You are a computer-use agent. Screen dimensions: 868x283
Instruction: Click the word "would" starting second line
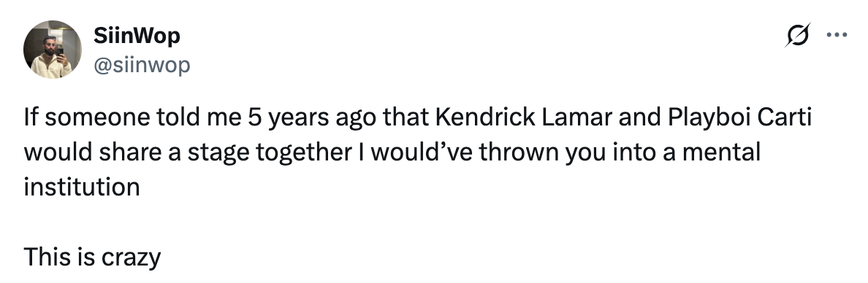click(x=58, y=152)
